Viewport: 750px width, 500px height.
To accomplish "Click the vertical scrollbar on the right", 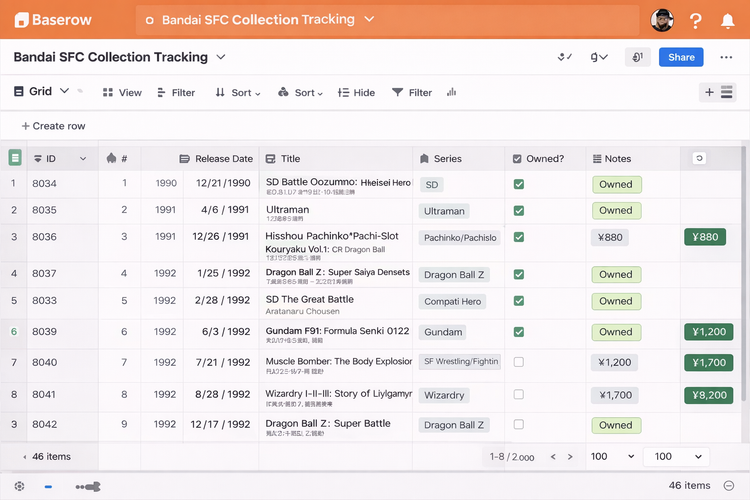I will tap(743, 274).
